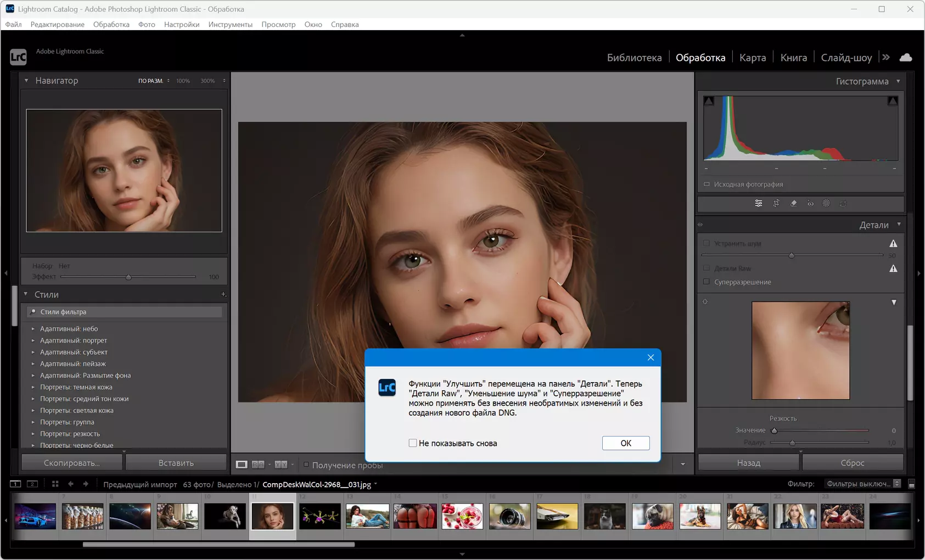
Task: Click the Резкость Значение slider handle
Action: (774, 430)
